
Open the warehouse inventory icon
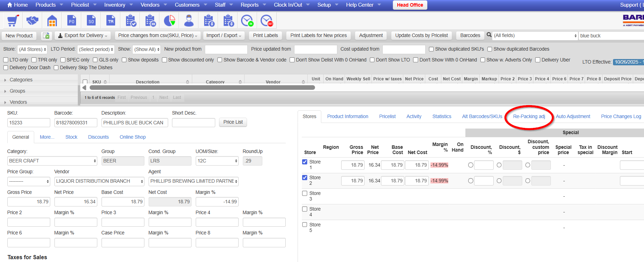[52, 21]
